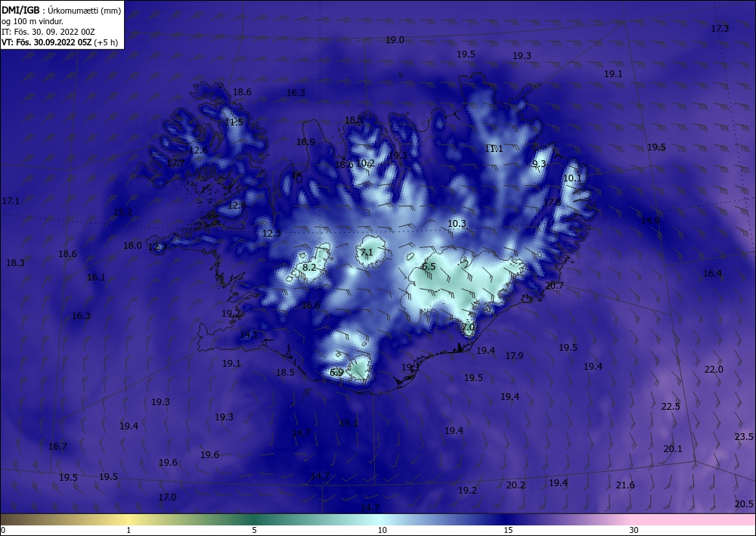Click the 20.5 value in the map's bottom corner
The height and width of the screenshot is (536, 756).
pyautogui.click(x=744, y=504)
